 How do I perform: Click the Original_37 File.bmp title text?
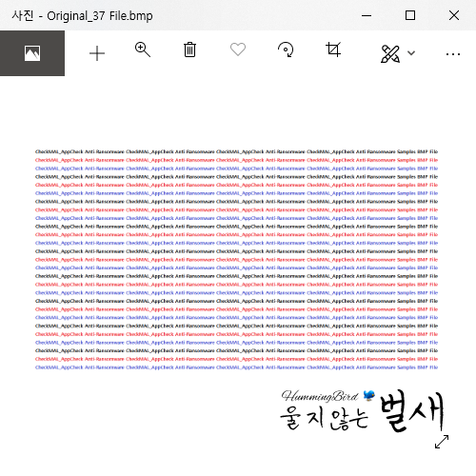pos(100,16)
